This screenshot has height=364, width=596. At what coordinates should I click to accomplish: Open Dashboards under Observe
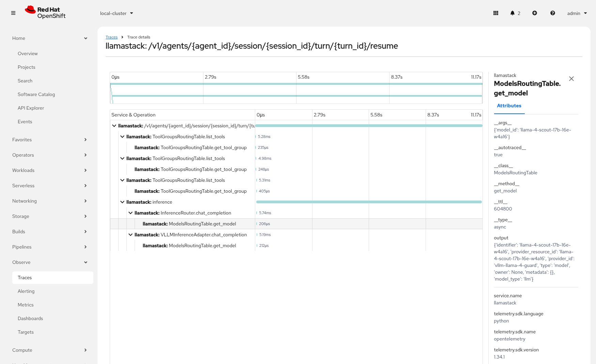click(30, 318)
